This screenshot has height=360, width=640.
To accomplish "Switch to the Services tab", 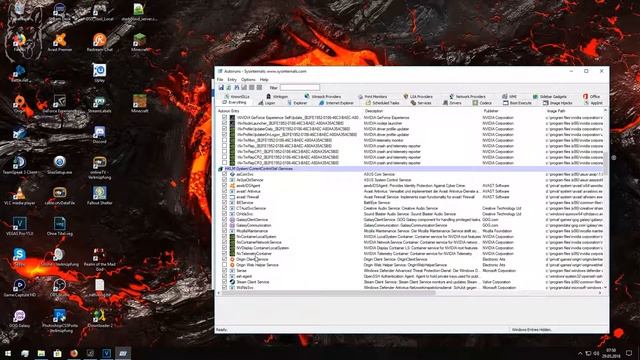I will [x=421, y=103].
